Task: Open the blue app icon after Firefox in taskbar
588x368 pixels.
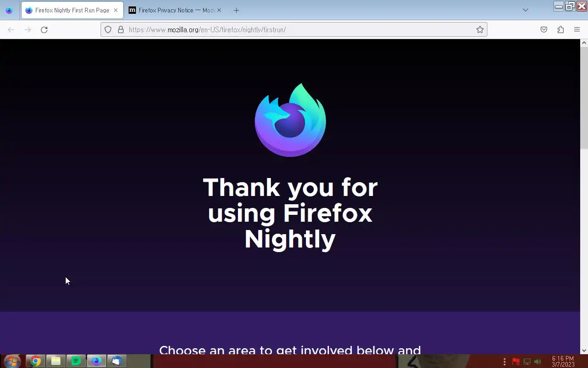Action: coord(116,361)
